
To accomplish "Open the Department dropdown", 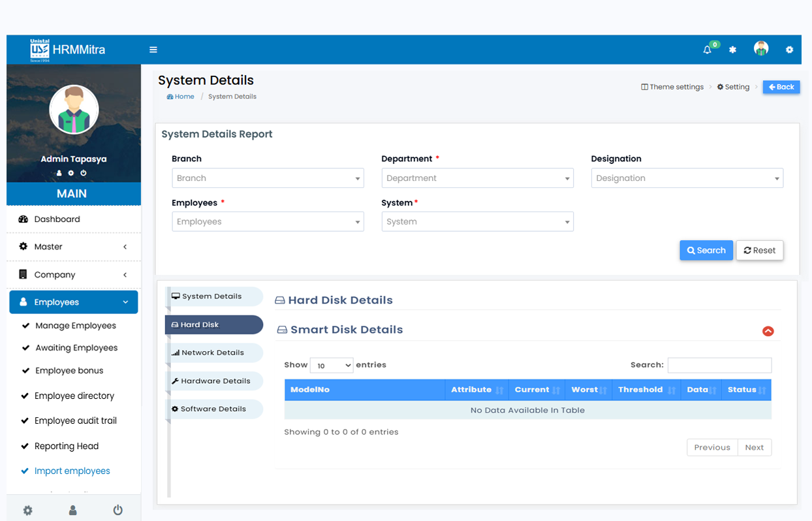I will click(477, 178).
